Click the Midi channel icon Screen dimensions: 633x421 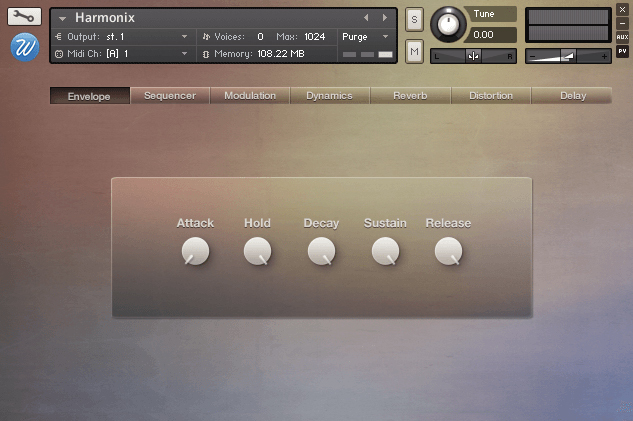click(x=59, y=54)
